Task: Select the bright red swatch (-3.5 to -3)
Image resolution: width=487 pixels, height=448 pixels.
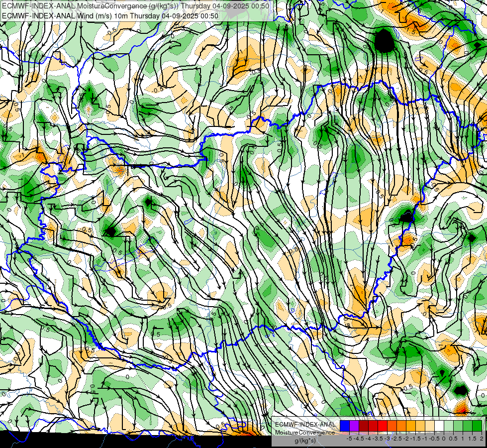Action: 383,426
